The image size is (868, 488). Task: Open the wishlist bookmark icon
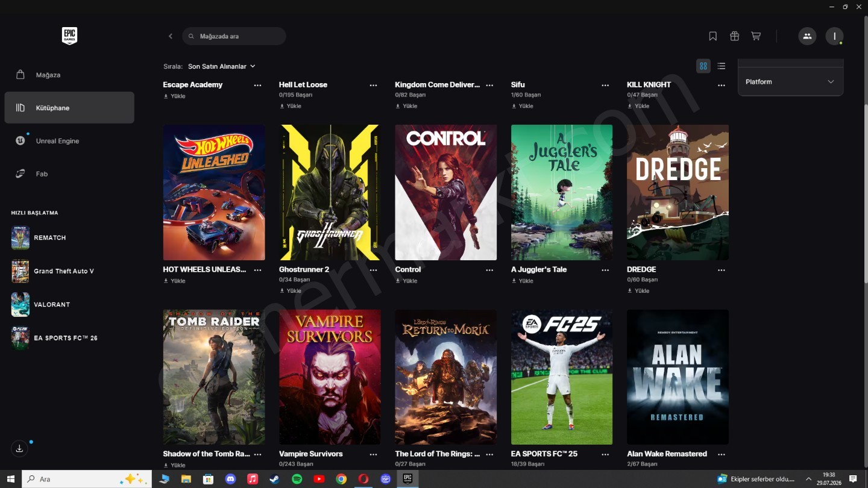712,36
